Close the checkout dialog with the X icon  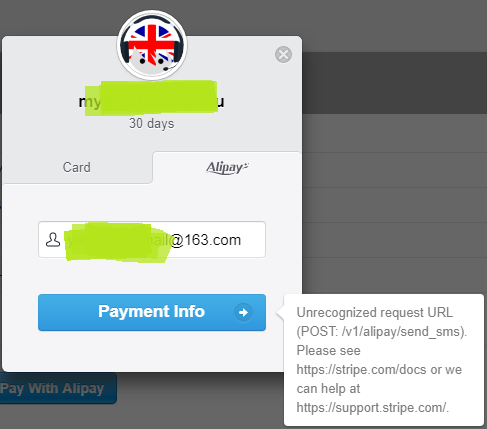point(283,54)
